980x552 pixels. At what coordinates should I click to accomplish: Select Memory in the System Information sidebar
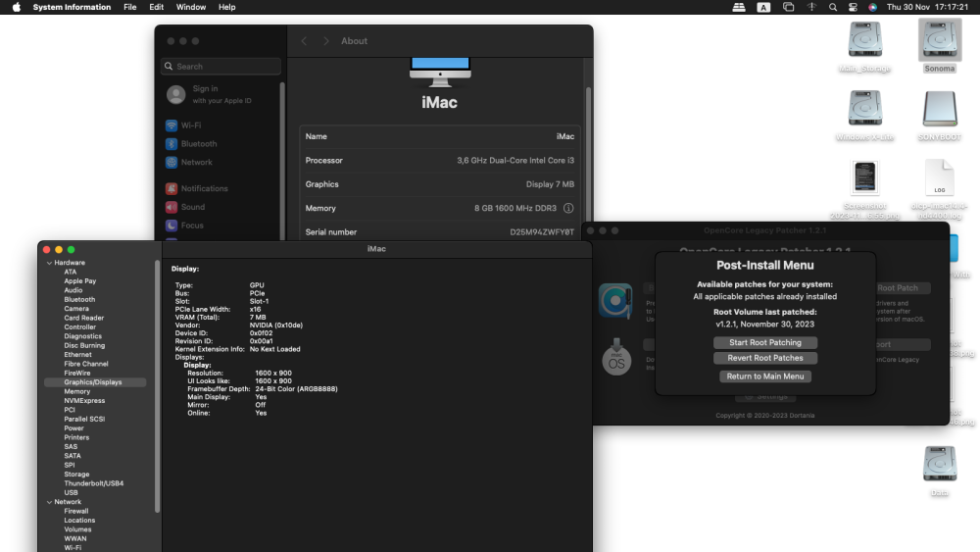click(76, 391)
